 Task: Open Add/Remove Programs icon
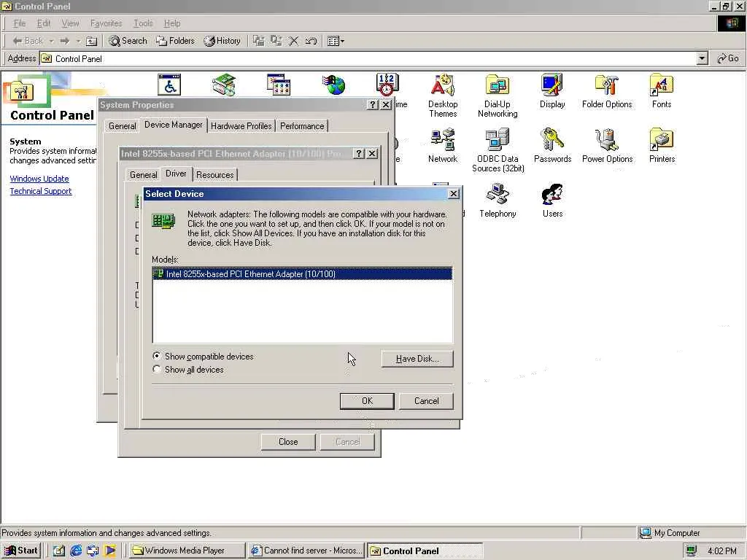click(x=279, y=85)
